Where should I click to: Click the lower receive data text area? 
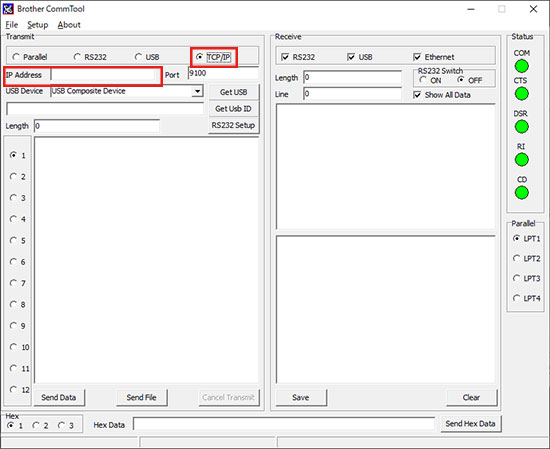(x=386, y=310)
